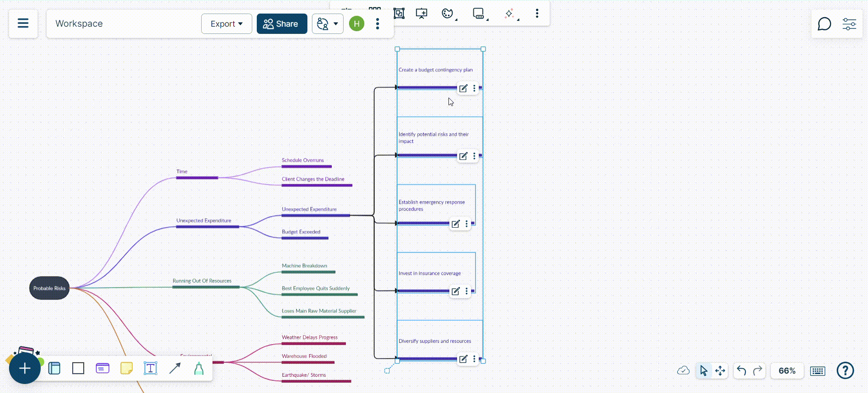
Task: Switch to pan move mode
Action: (x=720, y=371)
